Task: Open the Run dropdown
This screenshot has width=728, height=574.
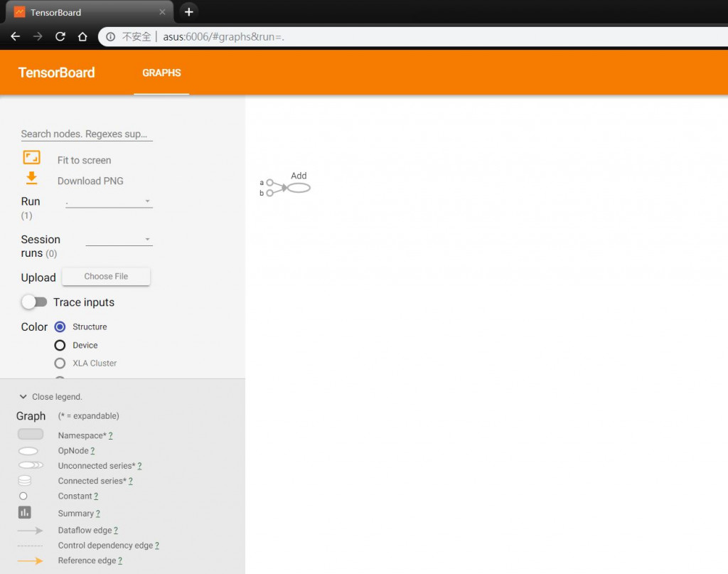Action: [109, 201]
